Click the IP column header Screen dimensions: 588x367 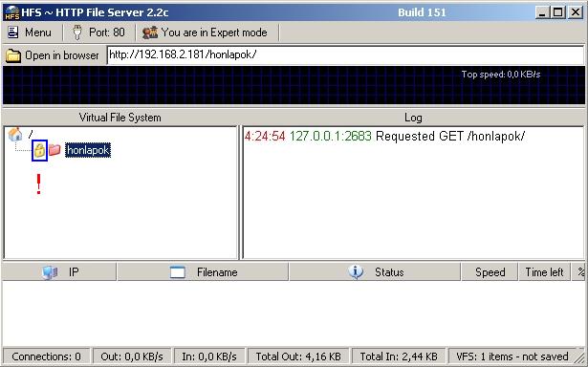[x=59, y=271]
